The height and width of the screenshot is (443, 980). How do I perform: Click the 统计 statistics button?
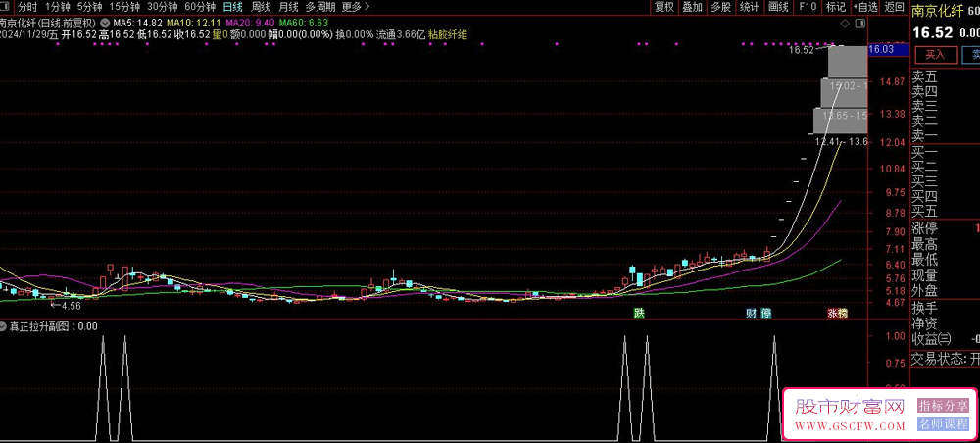point(749,8)
